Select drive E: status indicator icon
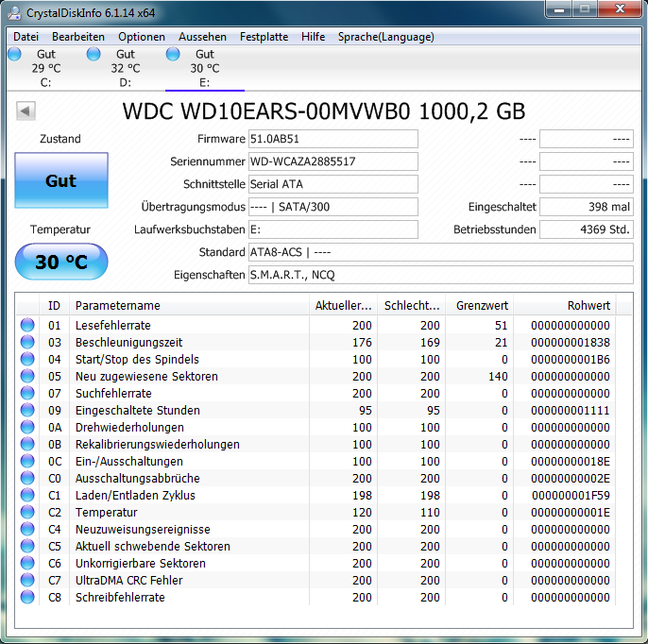The image size is (648, 644). point(173,54)
